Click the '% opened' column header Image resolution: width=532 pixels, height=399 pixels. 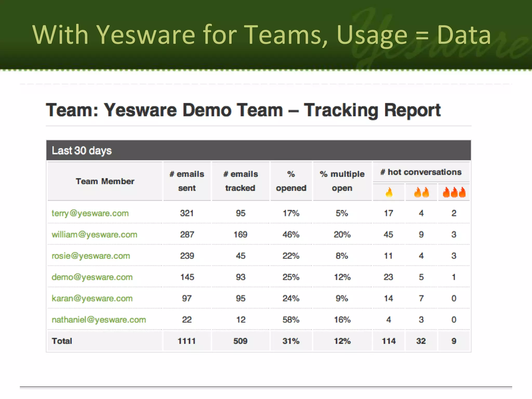click(x=291, y=181)
